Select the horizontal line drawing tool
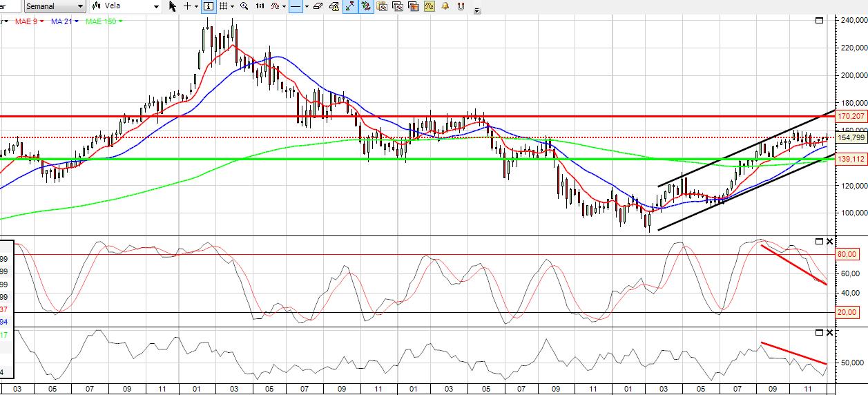Screen dimensions: 868x395 pos(296,6)
